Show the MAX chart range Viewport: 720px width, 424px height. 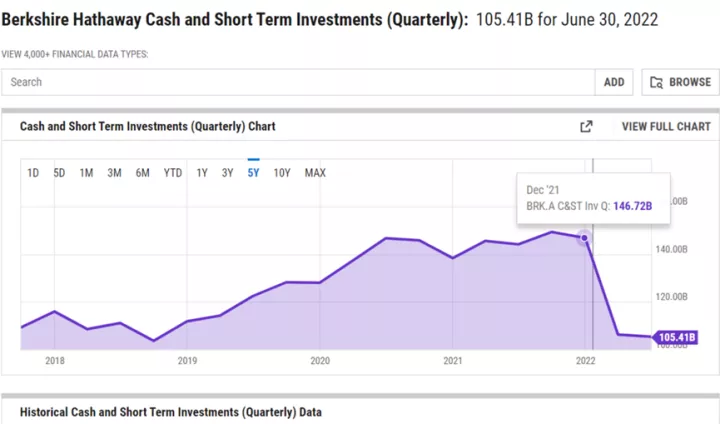point(315,173)
